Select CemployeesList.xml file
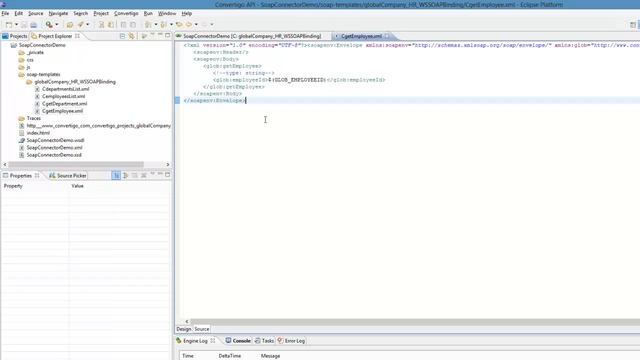 [x=63, y=96]
